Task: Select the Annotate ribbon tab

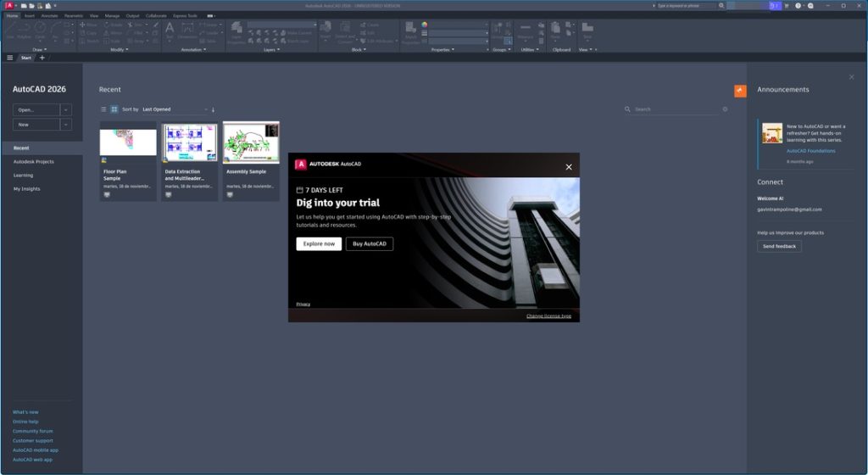Action: coord(49,15)
